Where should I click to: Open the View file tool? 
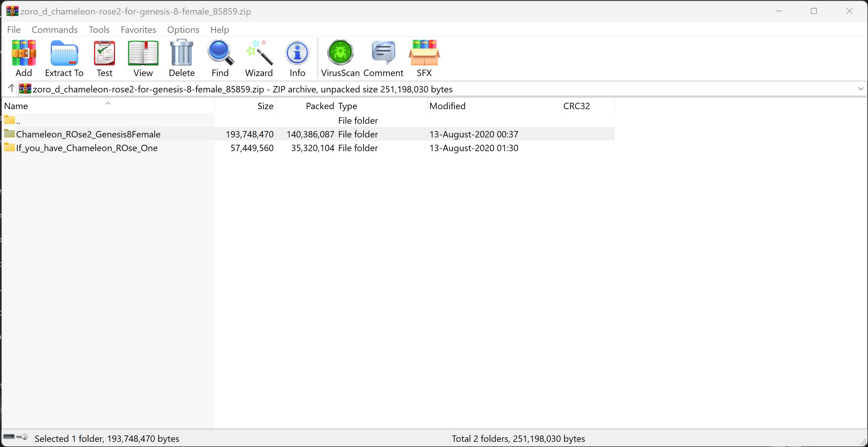tap(143, 58)
